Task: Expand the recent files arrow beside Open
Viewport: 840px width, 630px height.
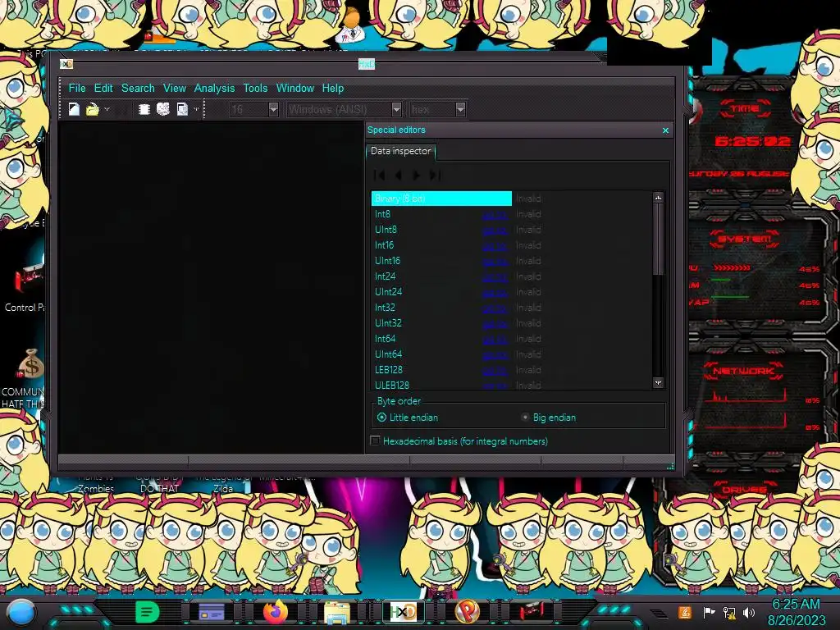Action: [x=107, y=109]
